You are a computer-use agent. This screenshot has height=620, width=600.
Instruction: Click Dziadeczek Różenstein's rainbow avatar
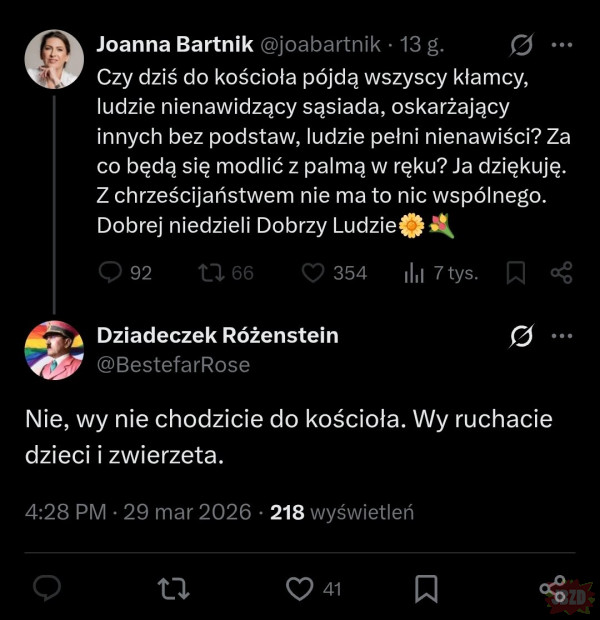(x=53, y=350)
